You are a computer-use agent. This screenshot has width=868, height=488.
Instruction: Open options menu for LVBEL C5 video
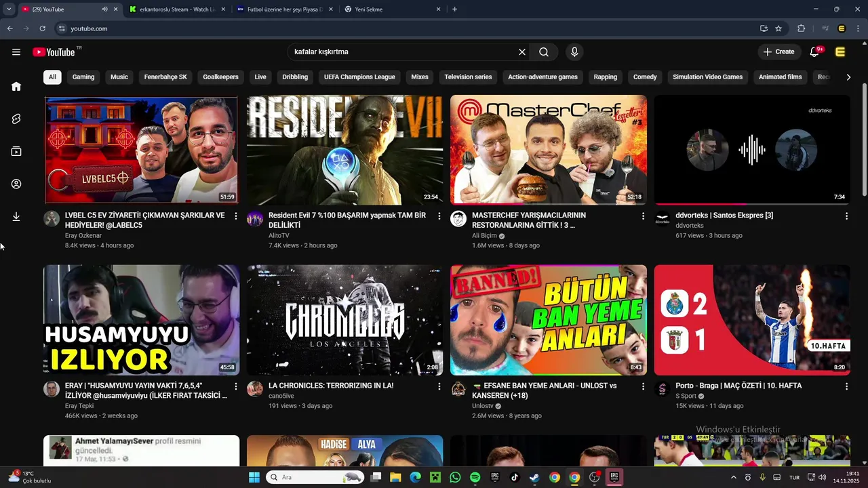pyautogui.click(x=236, y=216)
